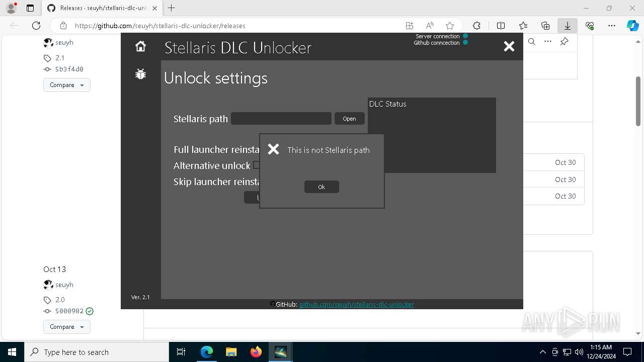Search within the downloads panel magnifier
Viewport: 644px width, 362px height.
point(532,42)
